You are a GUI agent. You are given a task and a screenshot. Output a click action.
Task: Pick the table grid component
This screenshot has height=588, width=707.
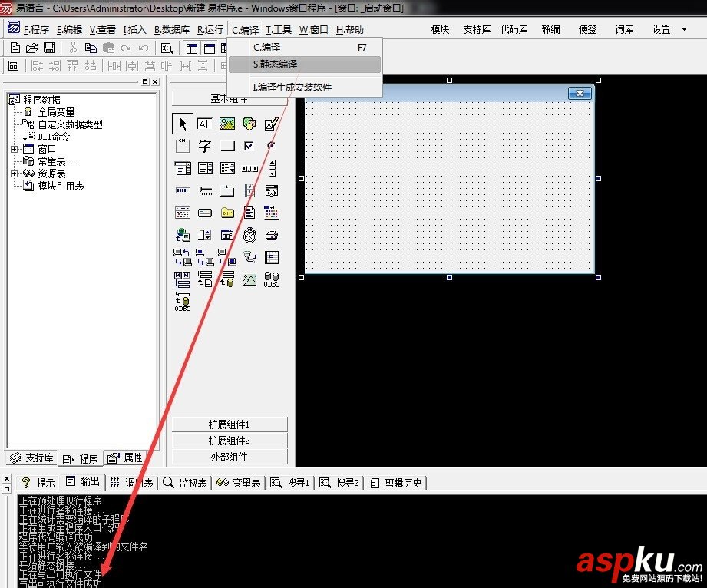coord(272,257)
